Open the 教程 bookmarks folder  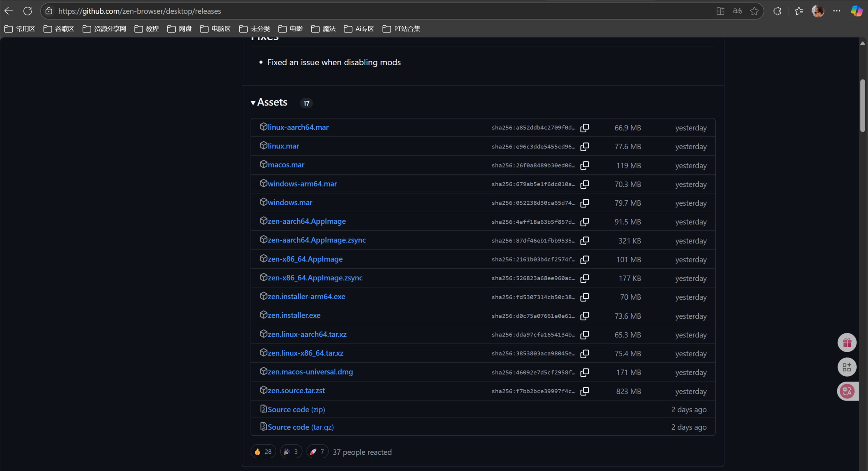[x=147, y=29]
